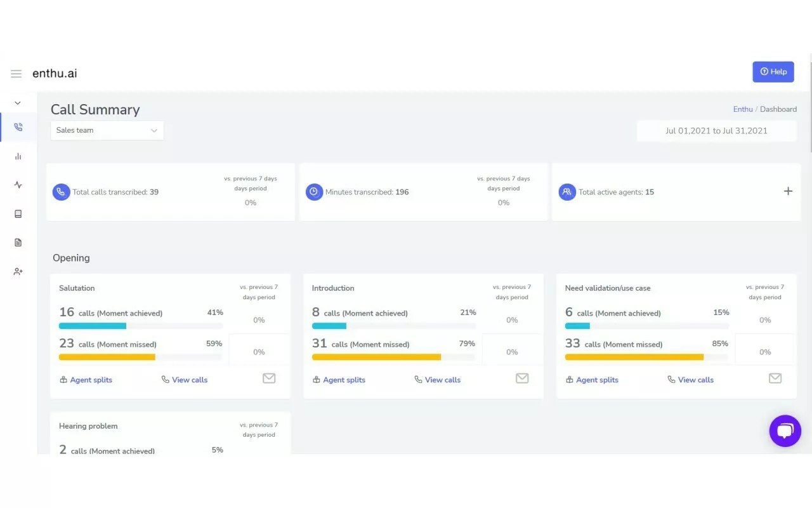Open the library icon in the sidebar
Image resolution: width=812 pixels, height=508 pixels.
tap(17, 213)
